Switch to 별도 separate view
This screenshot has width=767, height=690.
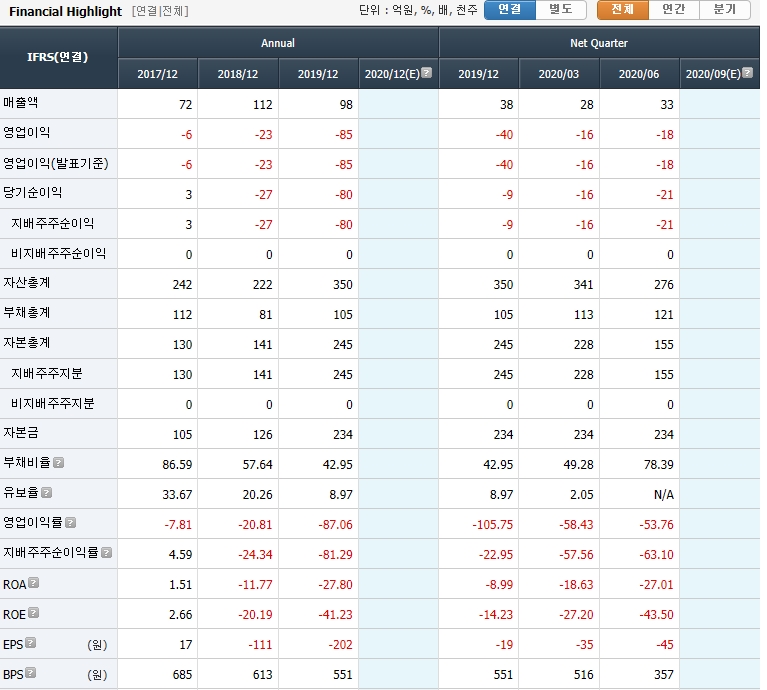561,10
